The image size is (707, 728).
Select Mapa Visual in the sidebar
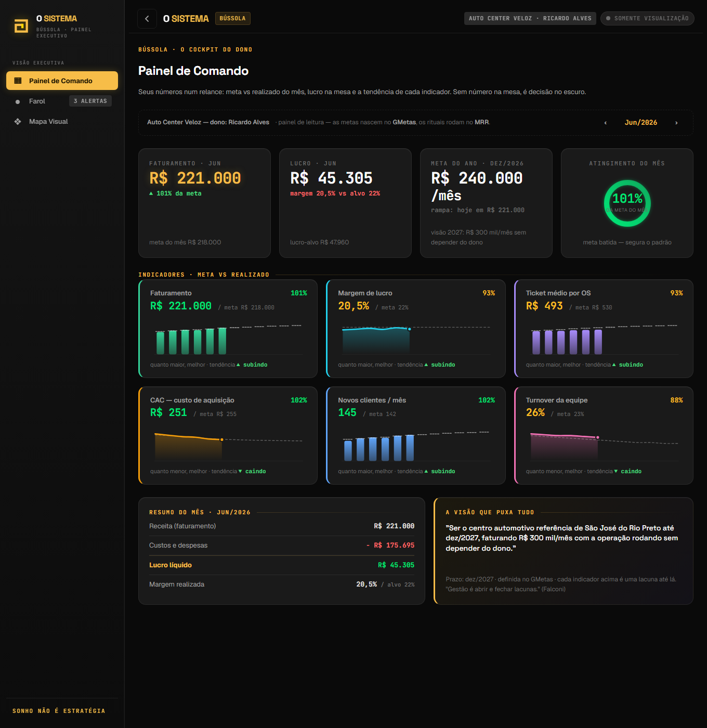pos(62,122)
